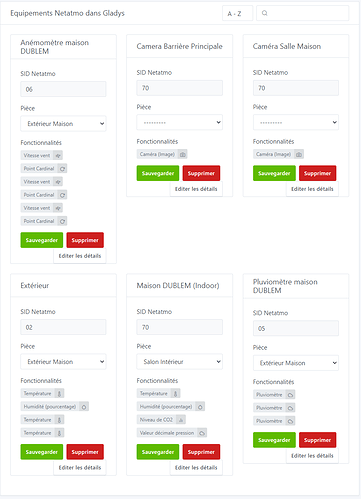
Task: Click camera icon in Caméra Salle Maison badge
Action: (299, 154)
